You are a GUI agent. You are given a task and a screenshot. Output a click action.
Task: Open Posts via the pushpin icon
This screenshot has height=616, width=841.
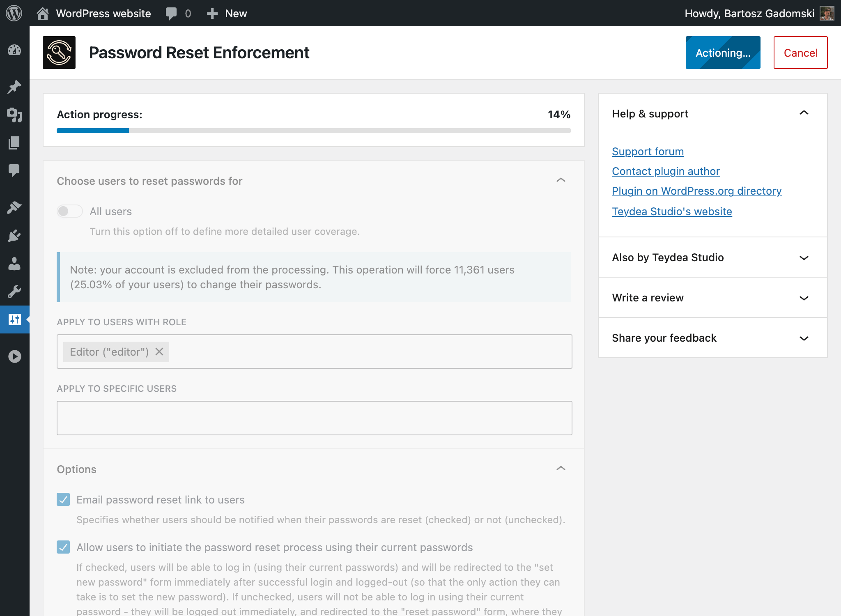[x=14, y=87]
